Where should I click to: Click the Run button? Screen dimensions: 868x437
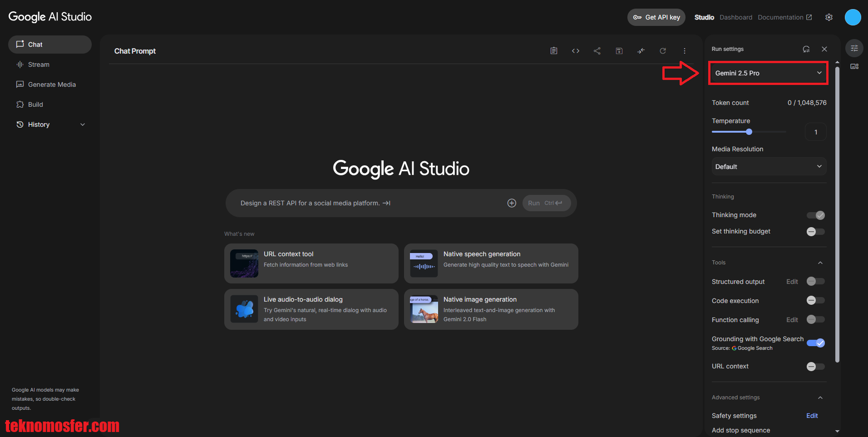[546, 203]
